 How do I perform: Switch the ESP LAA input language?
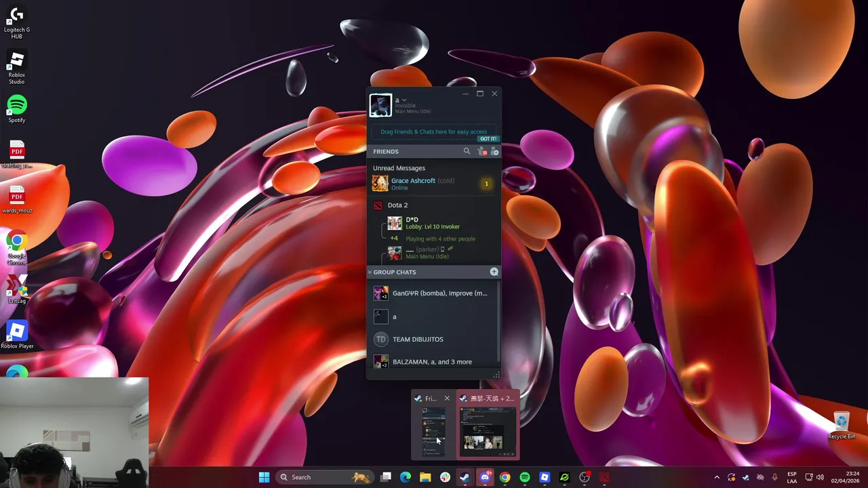pos(792,477)
